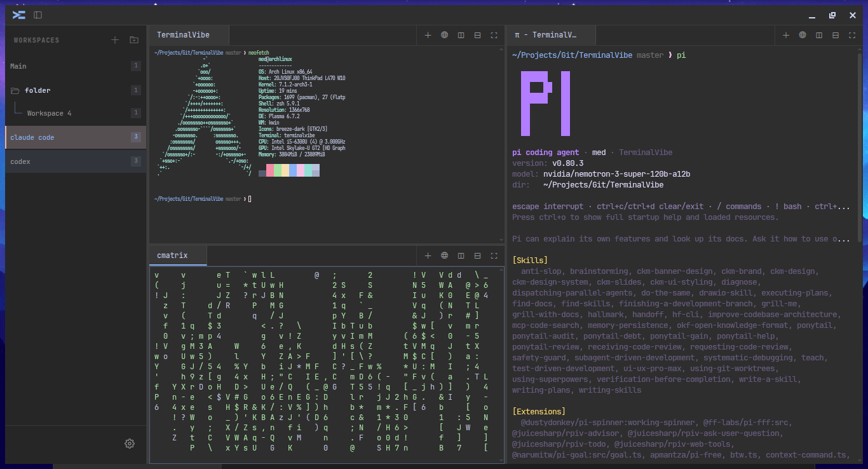Image resolution: width=868 pixels, height=469 pixels.
Task: Open browser globe icon in cmatrix pane
Action: 445,255
